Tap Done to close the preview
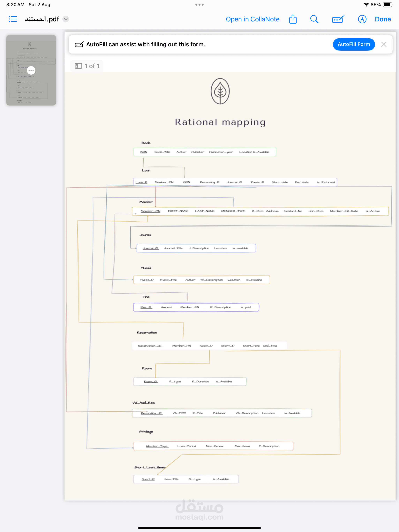399x532 pixels. point(383,19)
